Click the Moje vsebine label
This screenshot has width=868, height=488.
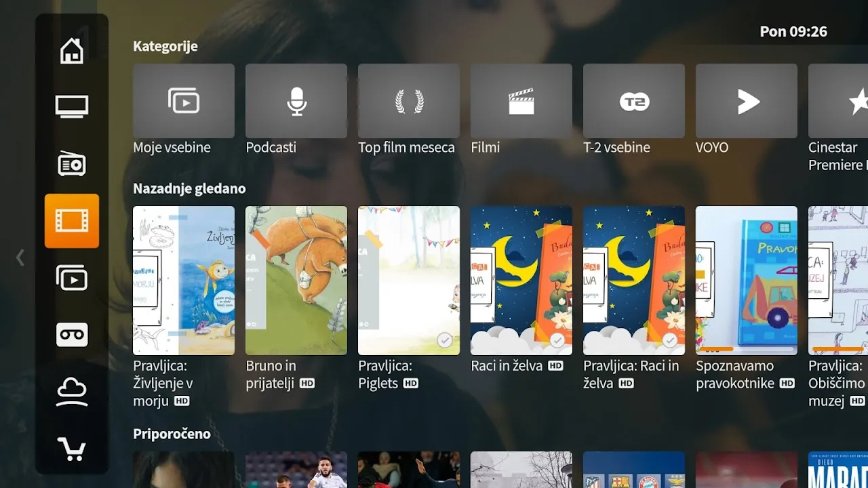coord(172,147)
